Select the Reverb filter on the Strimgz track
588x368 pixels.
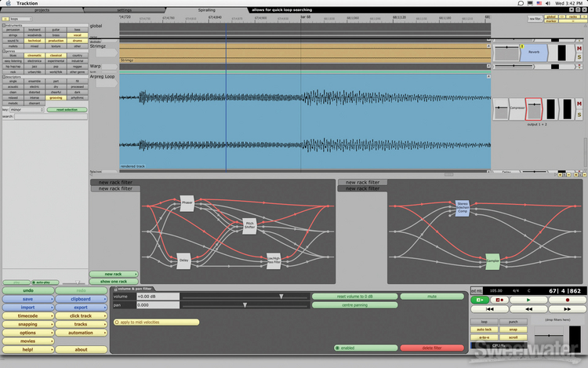534,53
